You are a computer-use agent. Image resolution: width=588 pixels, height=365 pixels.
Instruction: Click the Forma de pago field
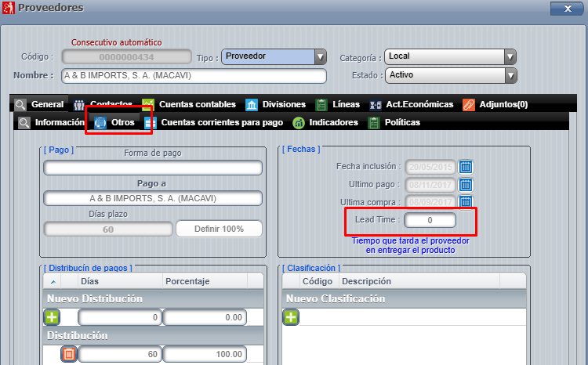153,168
